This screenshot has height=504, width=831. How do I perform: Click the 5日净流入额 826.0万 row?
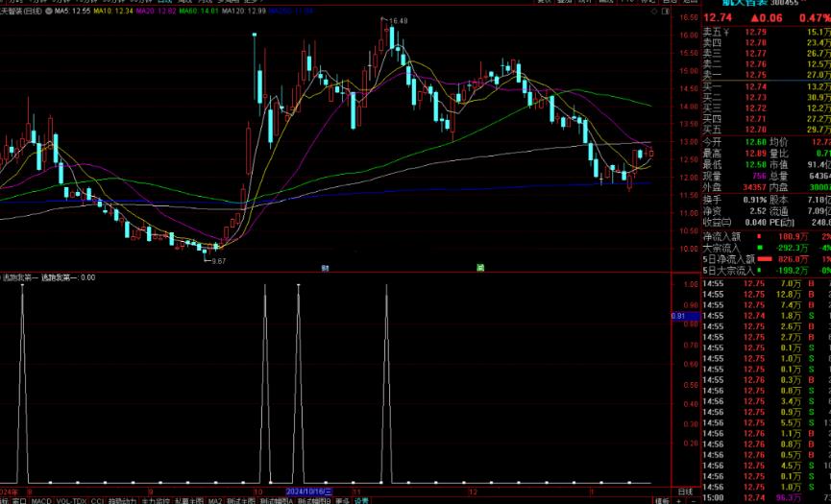767,259
